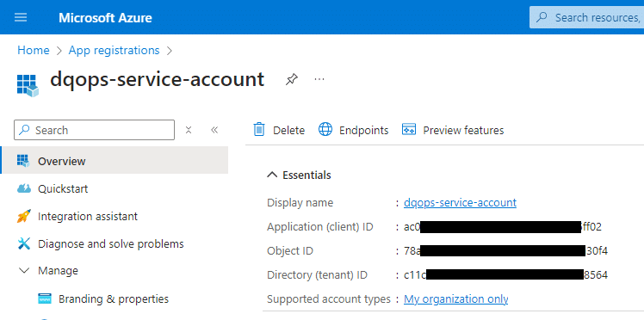Click the Delete trash icon
The image size is (644, 320).
point(259,130)
